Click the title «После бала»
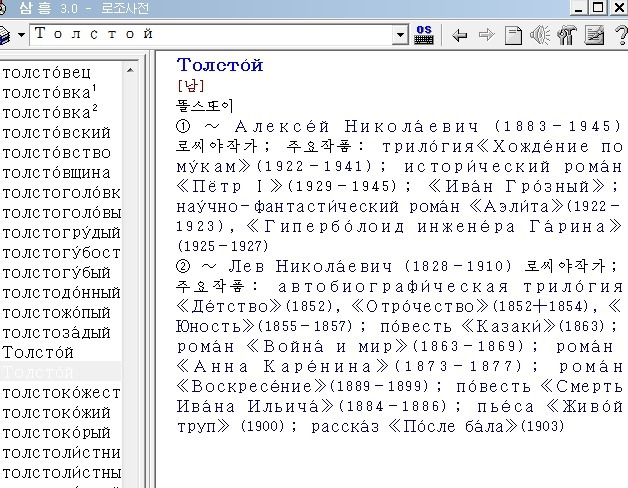The height and width of the screenshot is (488, 628). (453, 426)
